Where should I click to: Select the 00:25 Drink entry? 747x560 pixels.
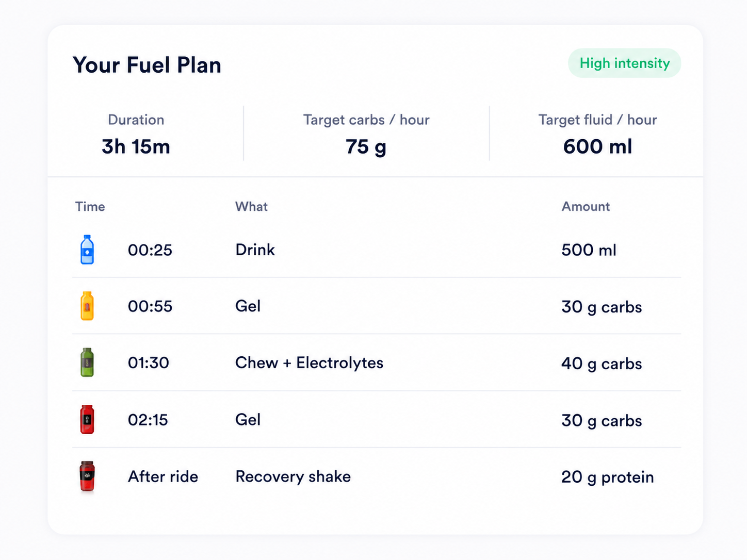click(377, 250)
